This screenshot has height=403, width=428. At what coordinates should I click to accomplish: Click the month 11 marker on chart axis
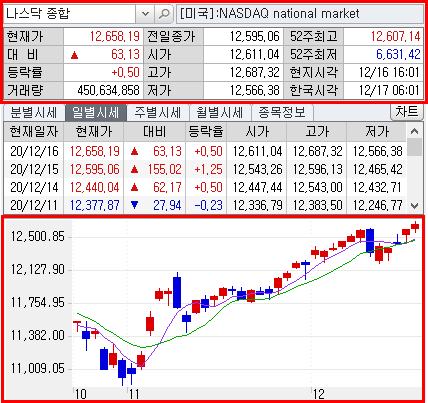134,394
